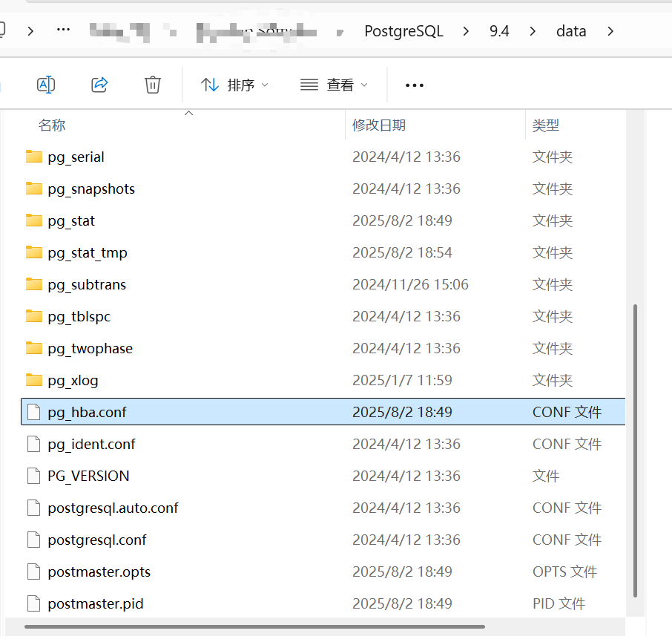
Task: Select the pg_subtrans folder icon
Action: [34, 284]
